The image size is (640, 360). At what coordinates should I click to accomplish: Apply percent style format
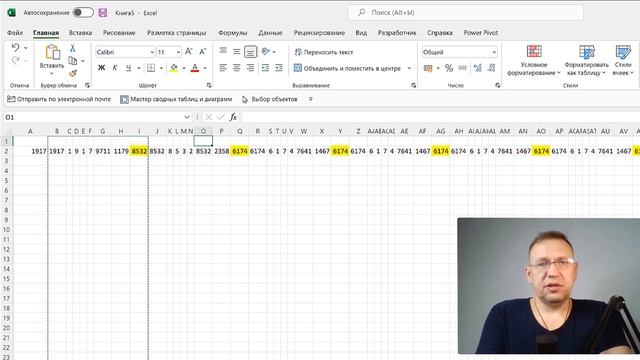(449, 68)
